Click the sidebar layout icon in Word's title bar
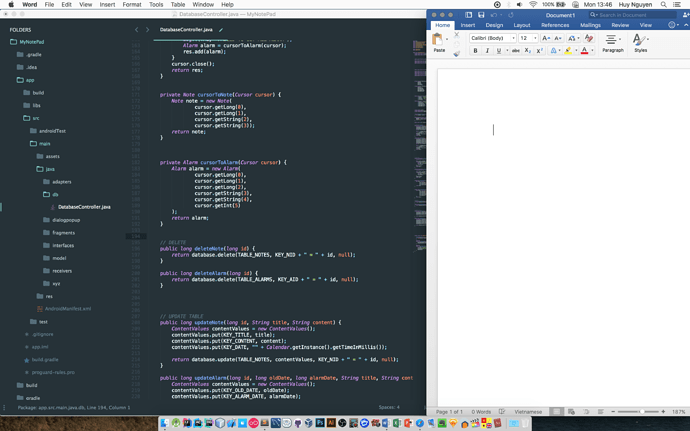This screenshot has width=690, height=431. (x=469, y=15)
